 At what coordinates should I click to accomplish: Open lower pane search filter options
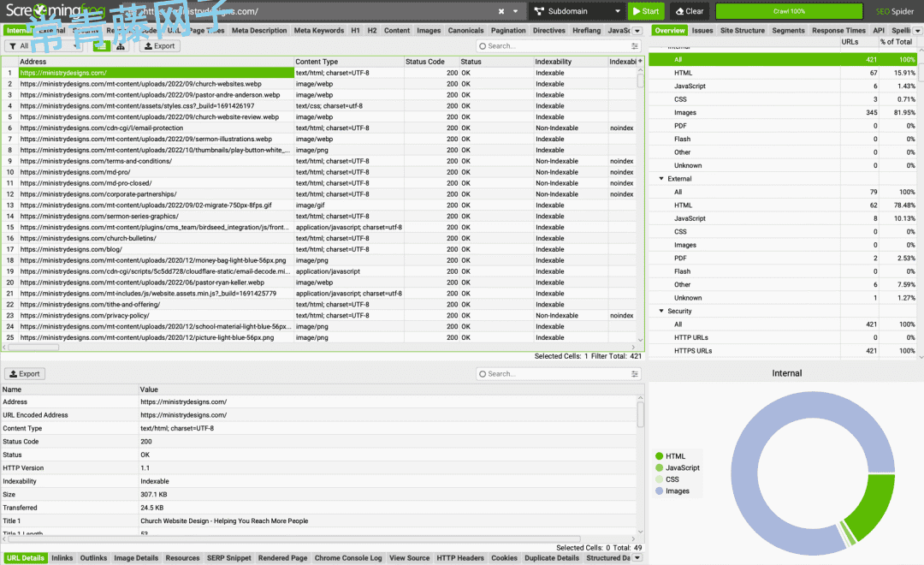635,374
